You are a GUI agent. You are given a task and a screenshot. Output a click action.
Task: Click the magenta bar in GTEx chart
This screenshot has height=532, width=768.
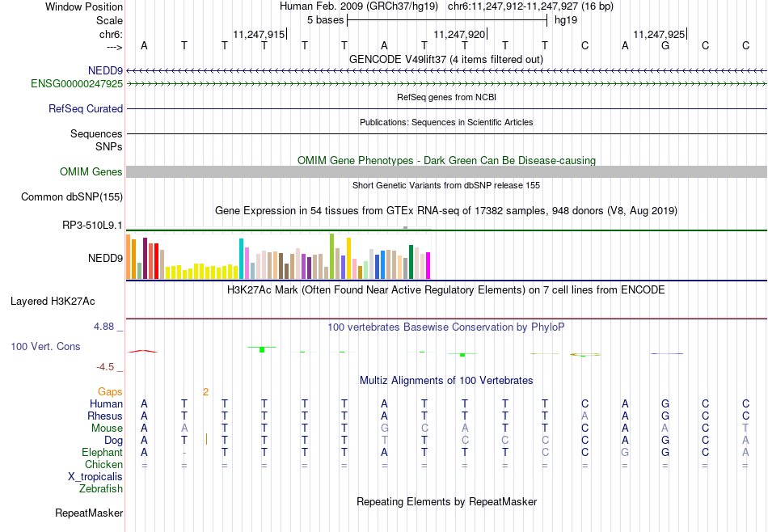(428, 265)
